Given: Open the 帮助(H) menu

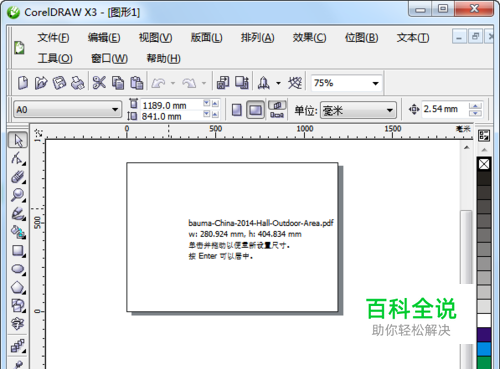Looking at the screenshot, I should click(x=164, y=59).
